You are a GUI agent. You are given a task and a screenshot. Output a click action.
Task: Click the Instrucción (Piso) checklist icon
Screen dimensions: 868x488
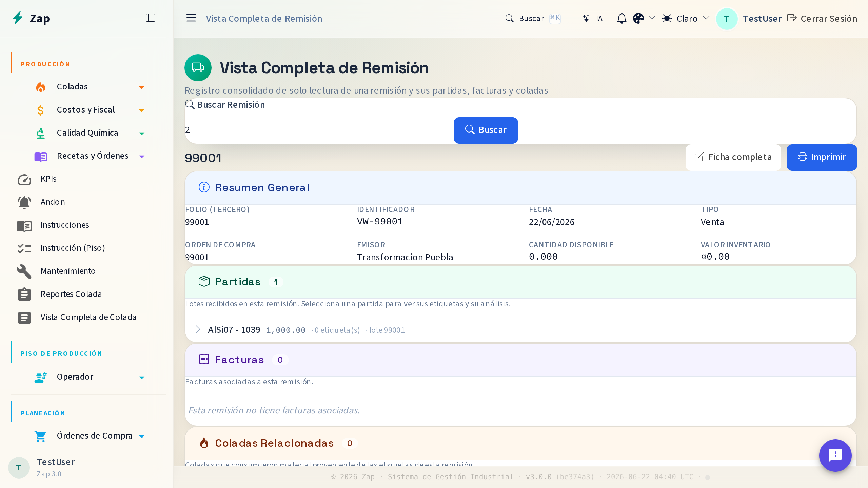(x=24, y=248)
